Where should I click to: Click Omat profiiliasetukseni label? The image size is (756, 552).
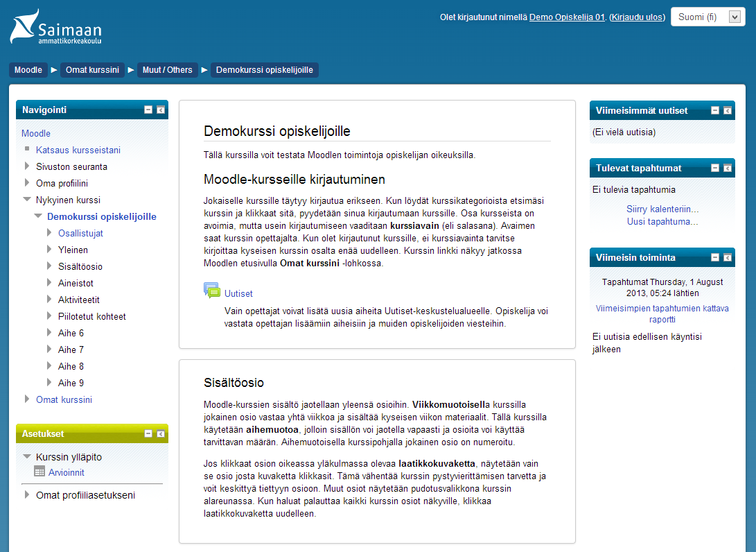tap(85, 495)
